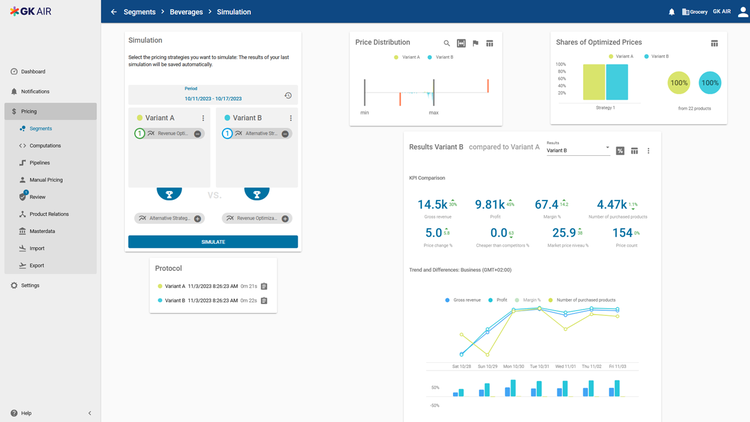Click Variant A trophy winner icon
Image resolution: width=750 pixels, height=422 pixels.
pos(169,194)
